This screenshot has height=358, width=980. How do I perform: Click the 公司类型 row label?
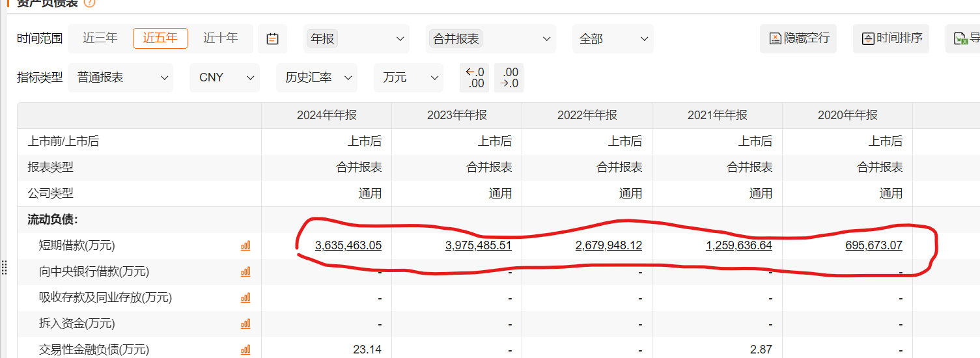point(50,194)
